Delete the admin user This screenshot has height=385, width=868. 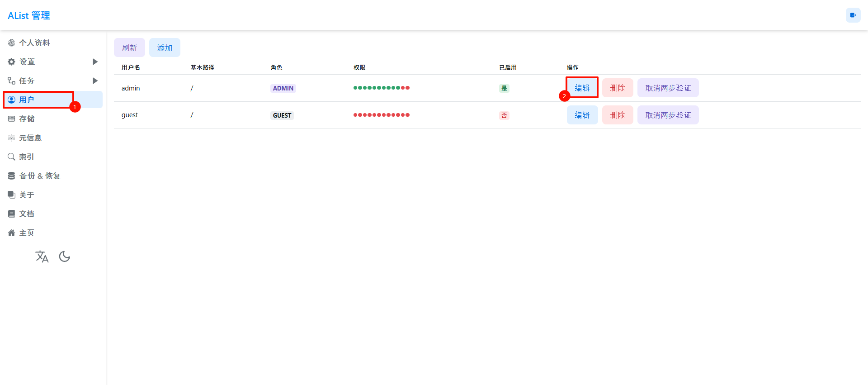pos(617,88)
